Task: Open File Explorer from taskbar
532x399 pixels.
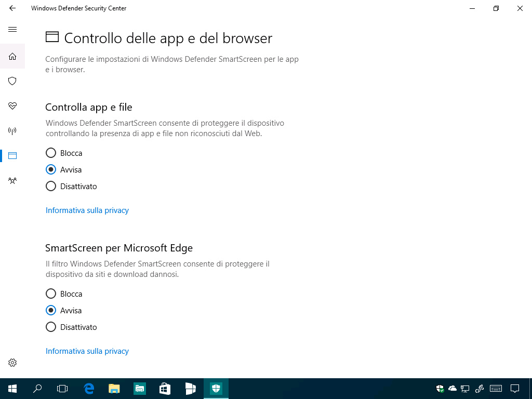Action: click(x=114, y=389)
